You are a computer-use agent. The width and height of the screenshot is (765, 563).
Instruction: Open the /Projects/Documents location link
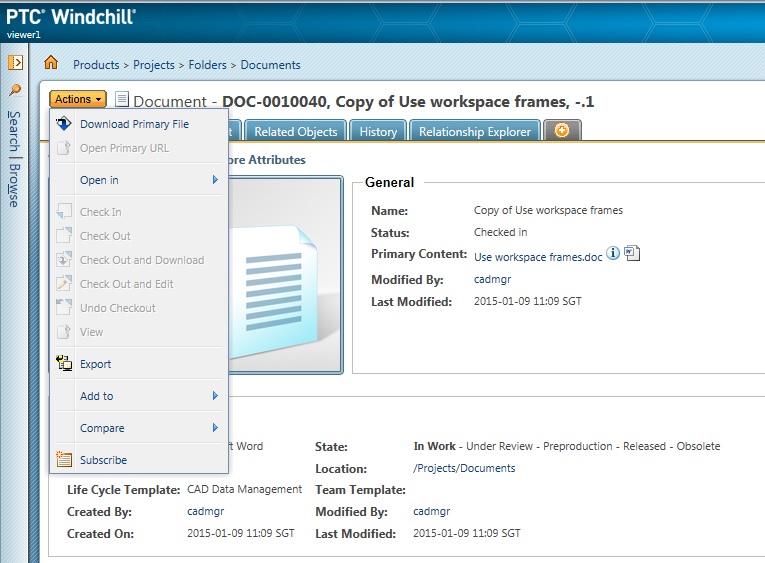[464, 468]
